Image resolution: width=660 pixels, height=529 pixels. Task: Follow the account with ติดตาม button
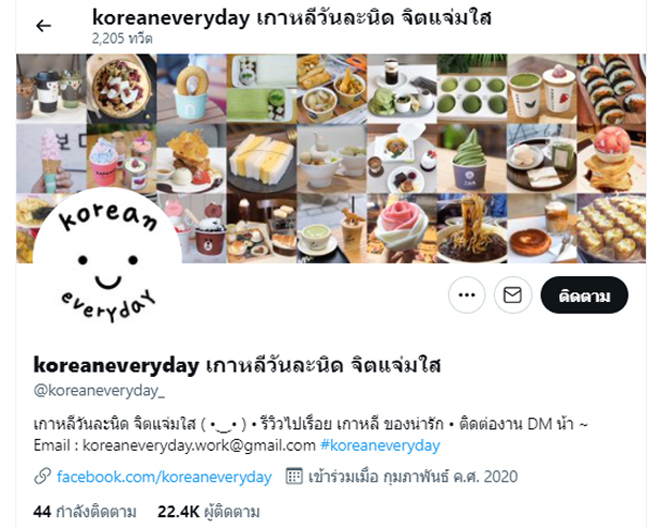(584, 295)
